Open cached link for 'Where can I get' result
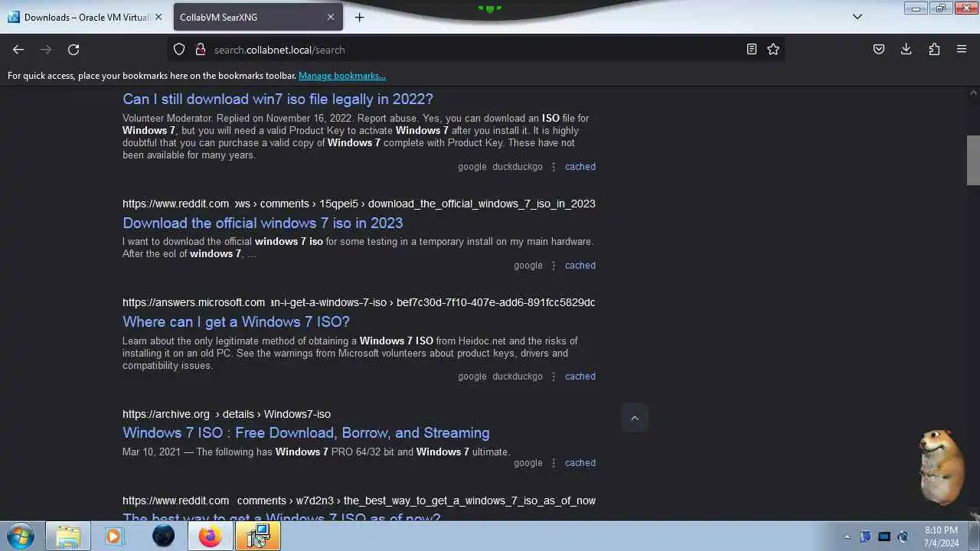 pyautogui.click(x=580, y=377)
